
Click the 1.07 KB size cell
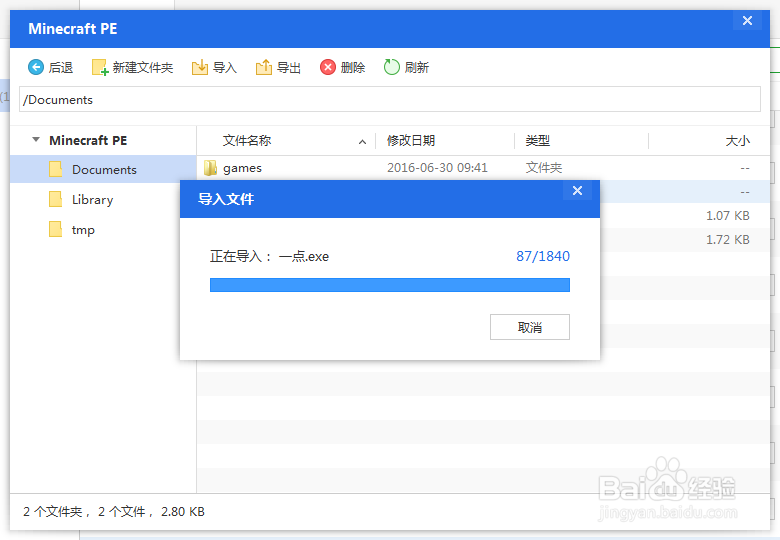point(728,216)
